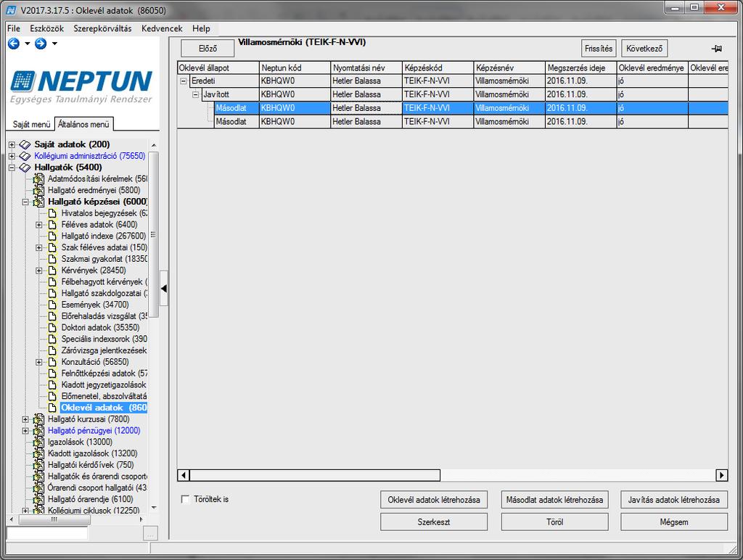Screen dimensions: 743x560
Task: Click the Hallgatók open book icon
Action: tap(25, 168)
